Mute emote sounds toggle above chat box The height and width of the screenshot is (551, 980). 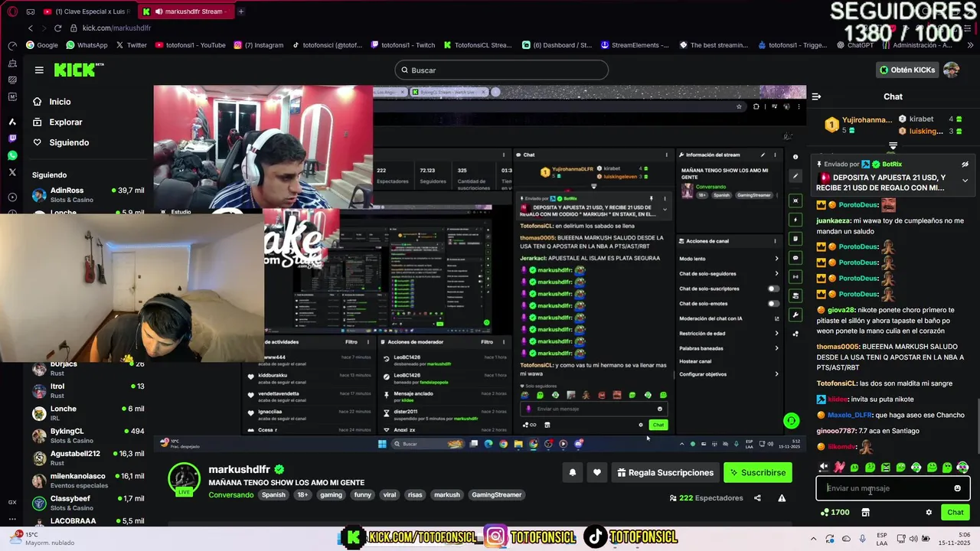click(823, 467)
